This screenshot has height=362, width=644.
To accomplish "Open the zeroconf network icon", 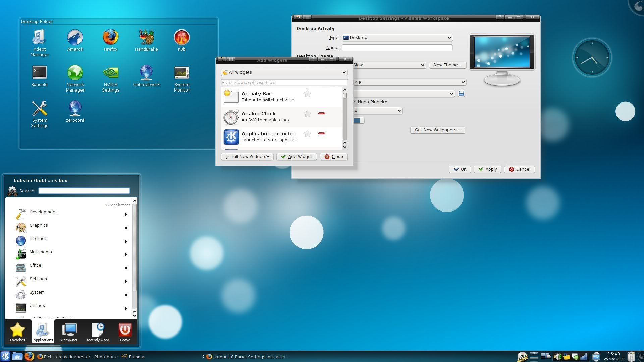I will tap(75, 112).
